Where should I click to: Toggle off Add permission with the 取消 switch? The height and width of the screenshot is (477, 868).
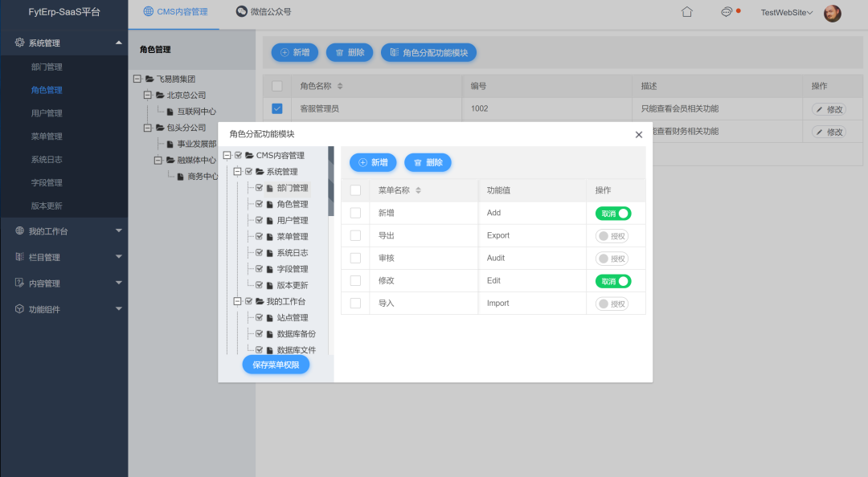click(x=613, y=213)
